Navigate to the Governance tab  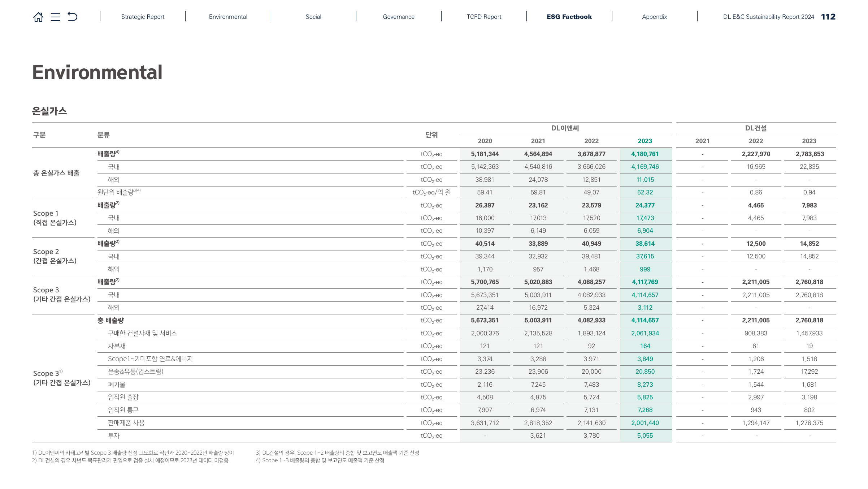coord(399,17)
